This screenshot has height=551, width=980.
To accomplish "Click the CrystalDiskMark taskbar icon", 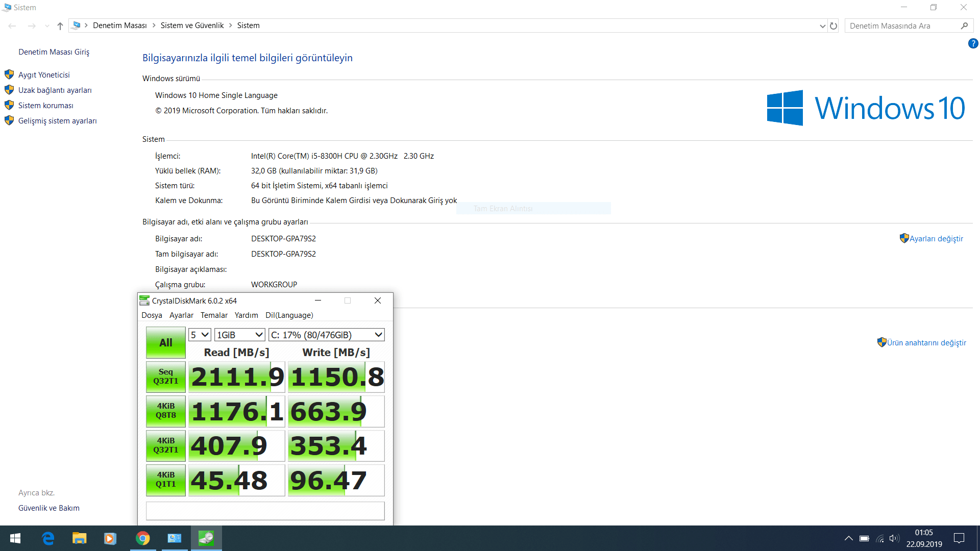I will (x=206, y=538).
